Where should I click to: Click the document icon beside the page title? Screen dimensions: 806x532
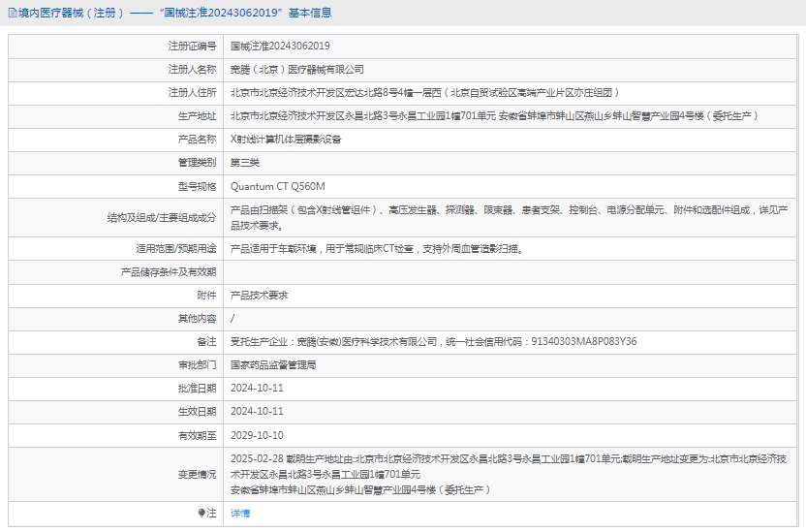[12, 13]
